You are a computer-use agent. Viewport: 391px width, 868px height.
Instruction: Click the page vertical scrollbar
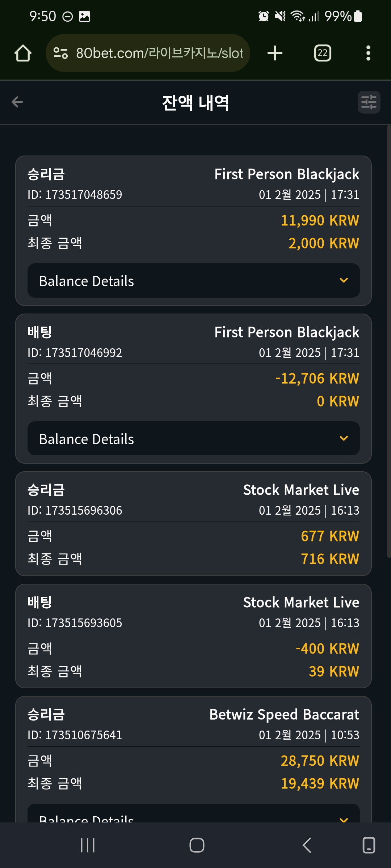[389, 342]
